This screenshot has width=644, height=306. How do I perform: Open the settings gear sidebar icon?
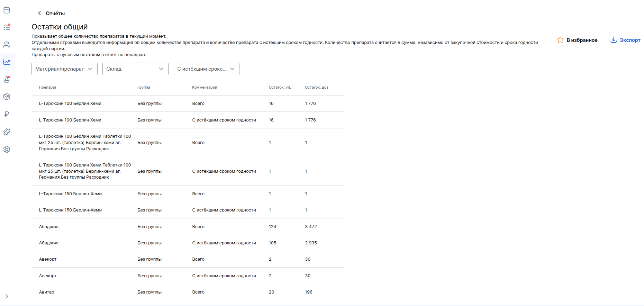pos(7,149)
